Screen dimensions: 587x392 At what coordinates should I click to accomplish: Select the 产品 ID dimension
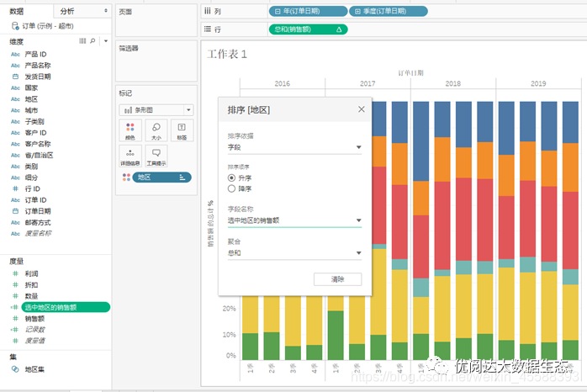coord(35,55)
